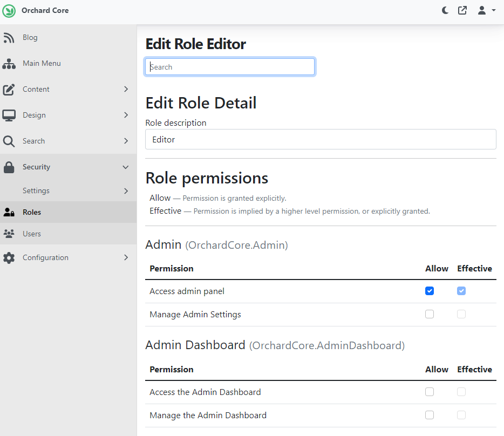Click the Security padlock icon
This screenshot has height=436, width=504.
(9, 167)
